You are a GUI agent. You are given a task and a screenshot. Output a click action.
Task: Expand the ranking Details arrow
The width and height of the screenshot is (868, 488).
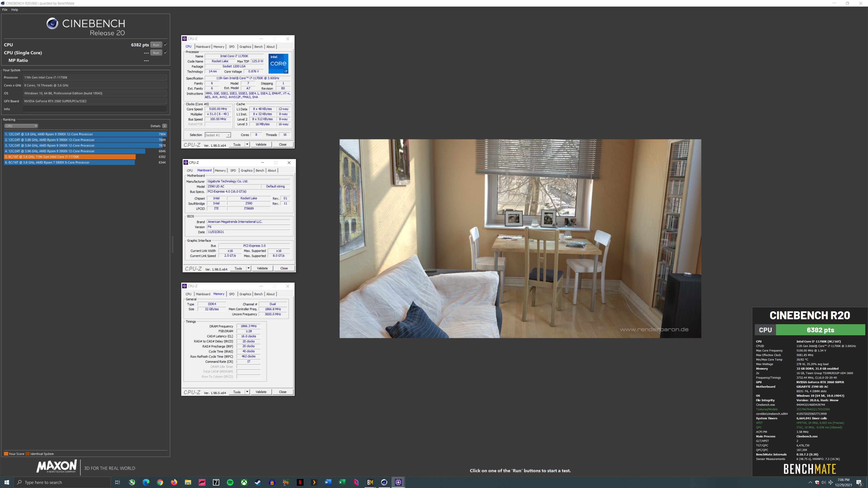[x=164, y=126]
